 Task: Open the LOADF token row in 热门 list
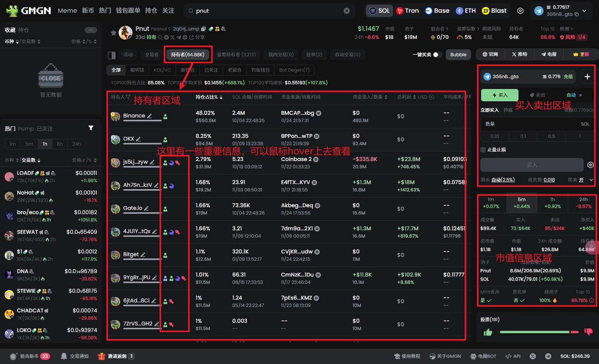[51, 177]
